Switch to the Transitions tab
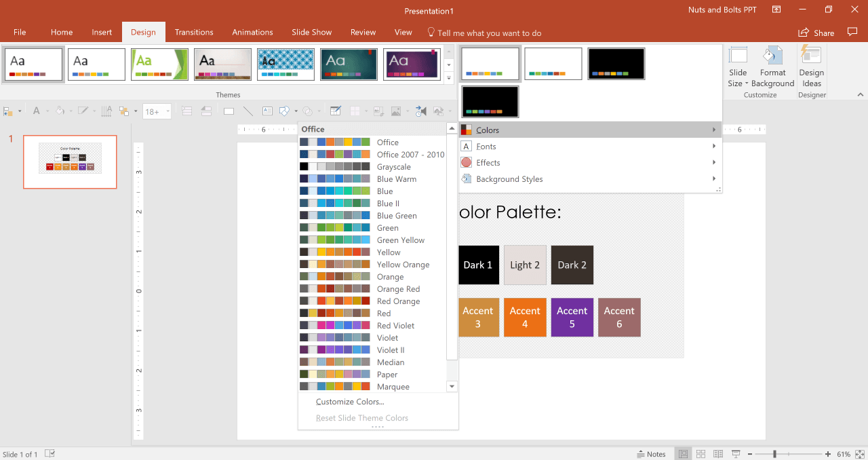This screenshot has height=460, width=868. pyautogui.click(x=194, y=32)
